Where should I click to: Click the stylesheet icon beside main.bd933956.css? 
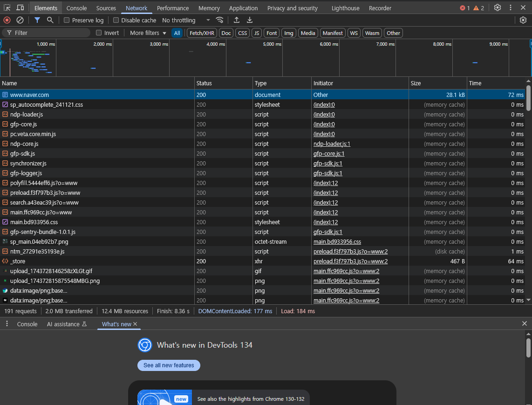click(5, 222)
